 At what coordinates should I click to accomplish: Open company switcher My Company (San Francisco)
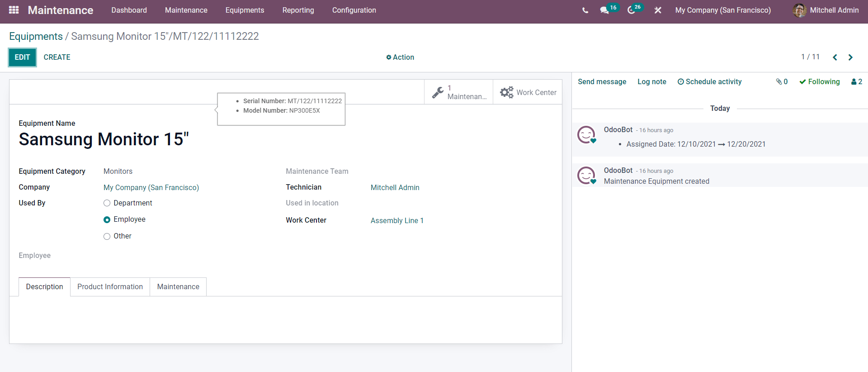pyautogui.click(x=723, y=10)
